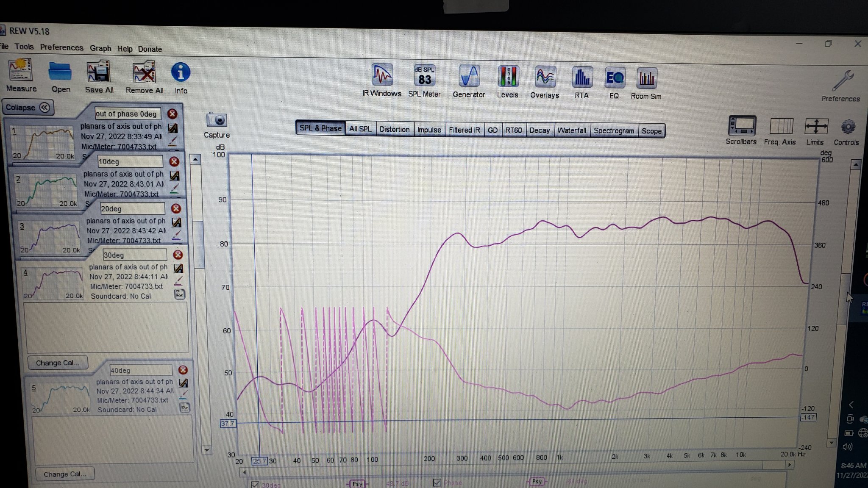Switch to the RT60 tab
868x488 pixels.
513,130
